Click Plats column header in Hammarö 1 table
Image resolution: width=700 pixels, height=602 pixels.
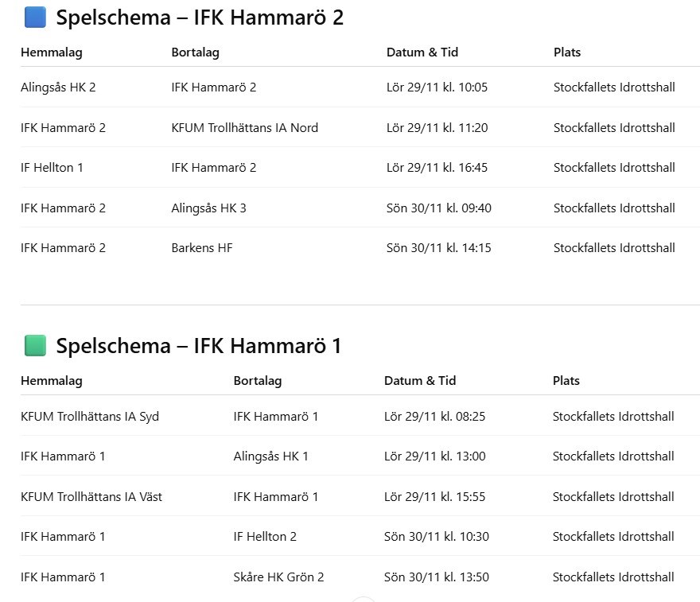566,381
